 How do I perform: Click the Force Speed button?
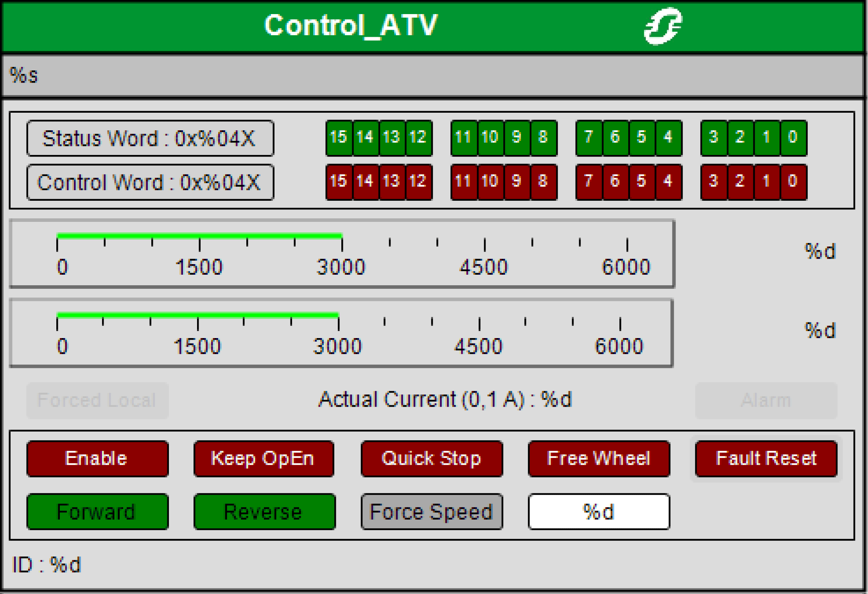[x=432, y=512]
